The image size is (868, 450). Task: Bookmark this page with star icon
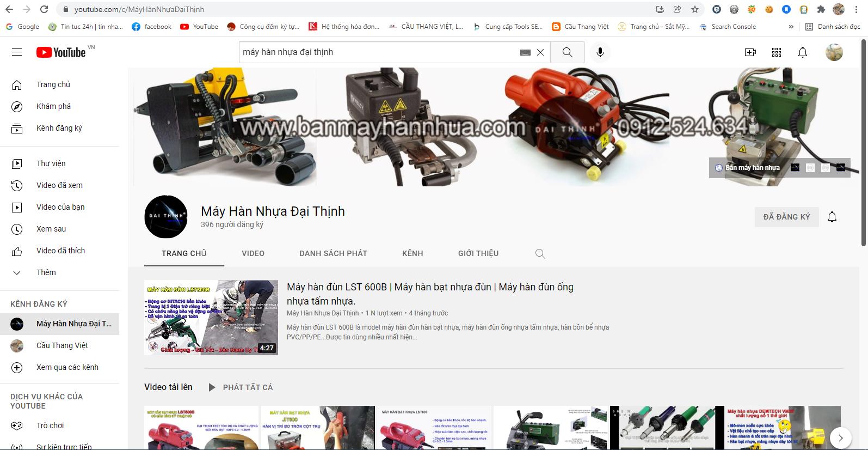695,9
